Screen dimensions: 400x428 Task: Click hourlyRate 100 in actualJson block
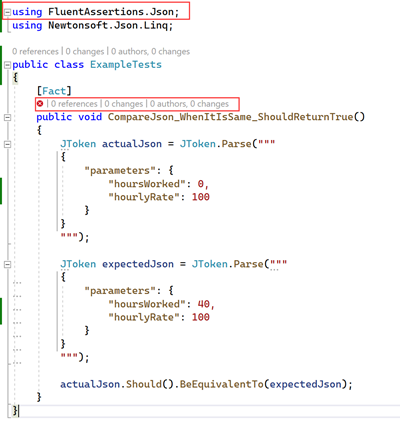[201, 197]
